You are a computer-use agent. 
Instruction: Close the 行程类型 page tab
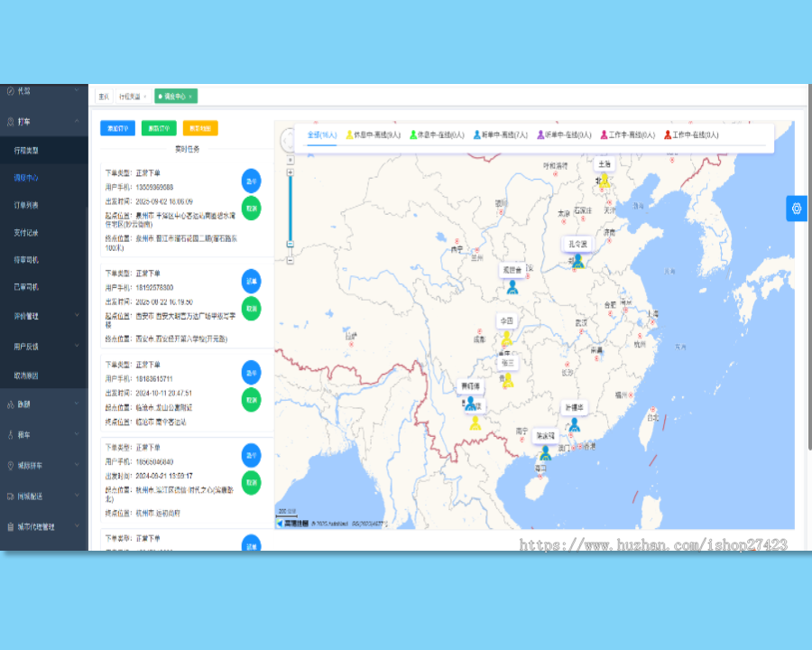[x=145, y=97]
